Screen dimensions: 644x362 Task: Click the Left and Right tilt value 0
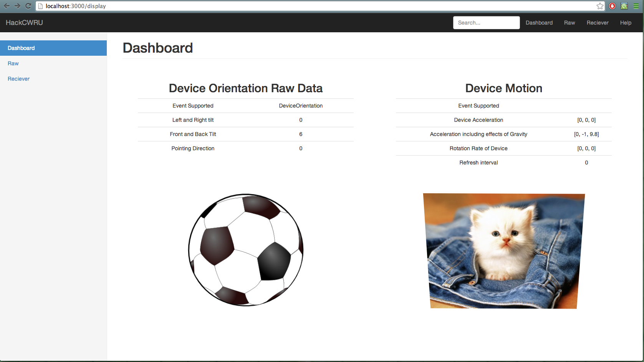(x=301, y=120)
